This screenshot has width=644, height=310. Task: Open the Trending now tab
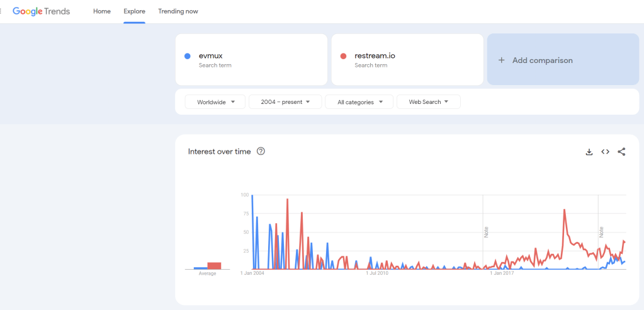(x=178, y=11)
